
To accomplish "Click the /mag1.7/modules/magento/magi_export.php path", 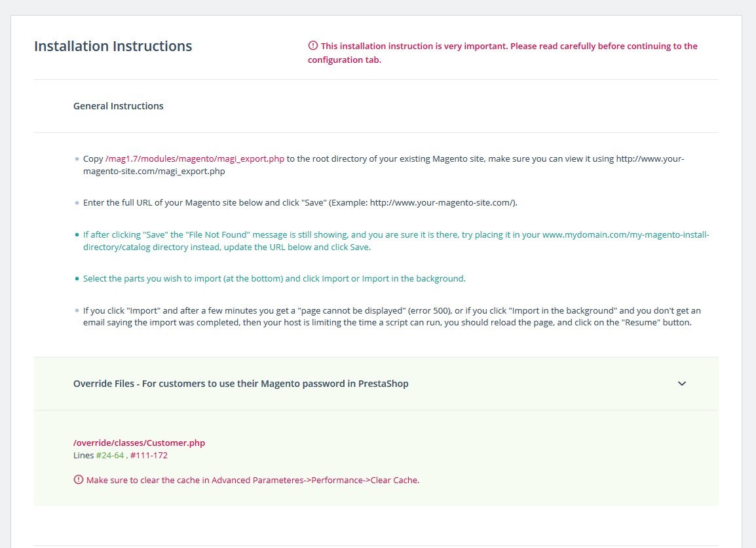I will click(195, 159).
